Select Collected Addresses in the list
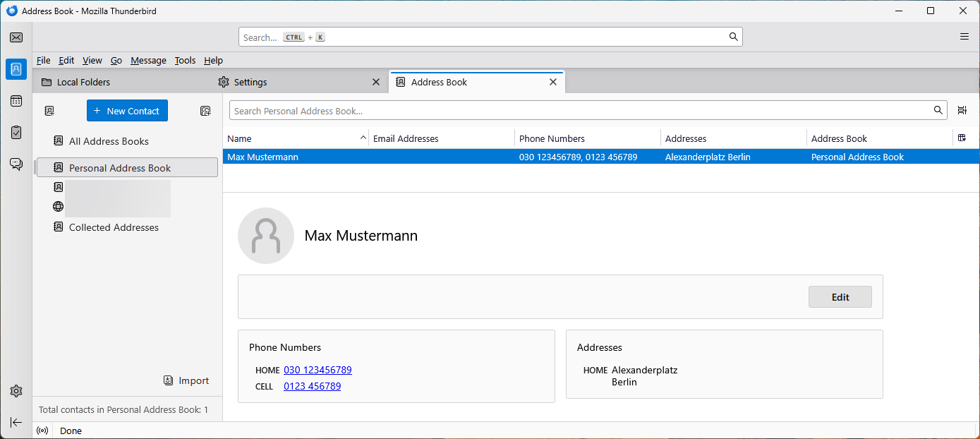The width and height of the screenshot is (980, 439). click(x=114, y=227)
